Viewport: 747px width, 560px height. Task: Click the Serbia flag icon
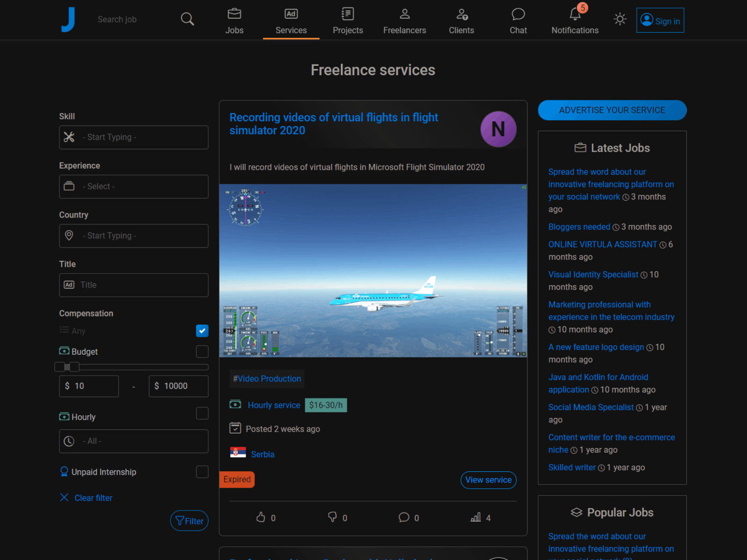(x=238, y=453)
